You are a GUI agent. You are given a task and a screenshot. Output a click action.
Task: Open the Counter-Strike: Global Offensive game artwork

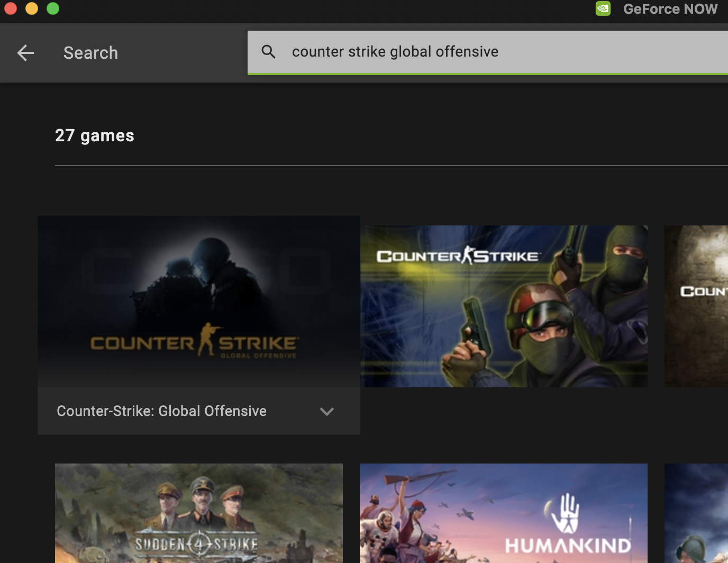(198, 301)
